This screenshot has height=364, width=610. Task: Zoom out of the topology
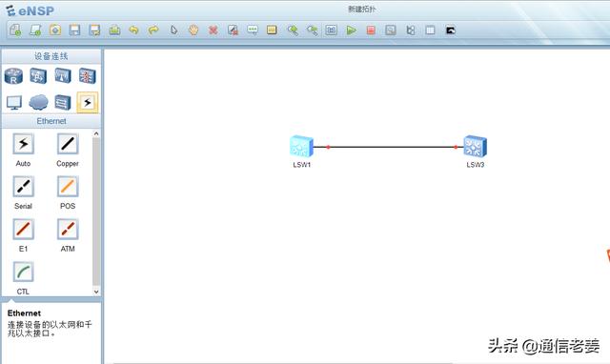(x=312, y=30)
